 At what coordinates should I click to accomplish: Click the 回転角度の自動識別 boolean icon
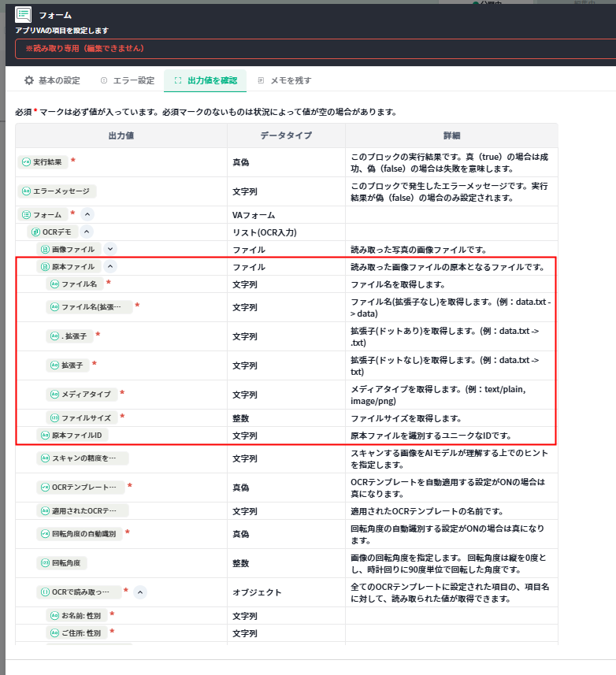click(x=45, y=533)
